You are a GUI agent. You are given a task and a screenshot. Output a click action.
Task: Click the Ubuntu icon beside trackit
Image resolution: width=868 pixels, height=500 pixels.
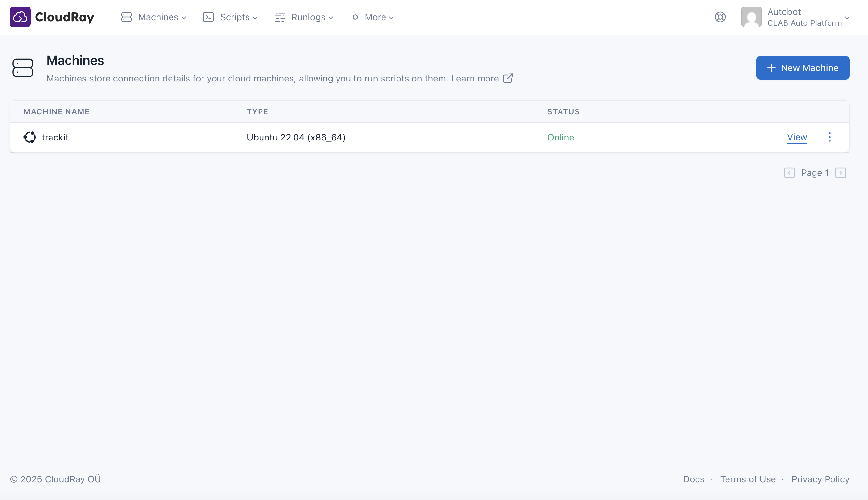pyautogui.click(x=30, y=137)
